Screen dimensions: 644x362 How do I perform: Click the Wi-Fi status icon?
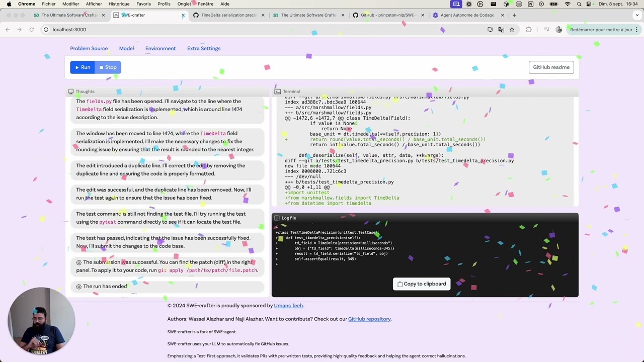tap(568, 4)
